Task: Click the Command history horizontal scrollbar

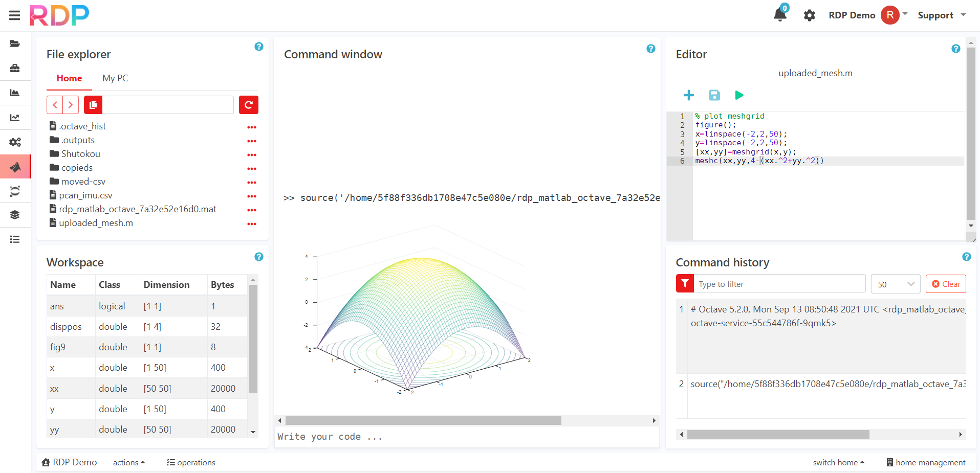Action: pos(778,434)
